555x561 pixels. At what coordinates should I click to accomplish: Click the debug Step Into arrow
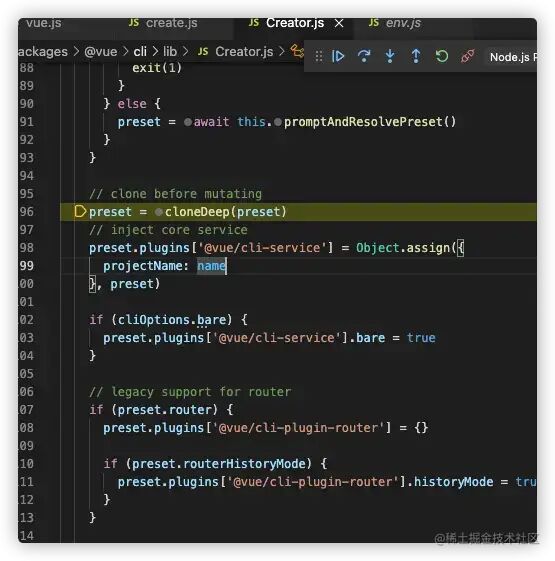pos(390,56)
